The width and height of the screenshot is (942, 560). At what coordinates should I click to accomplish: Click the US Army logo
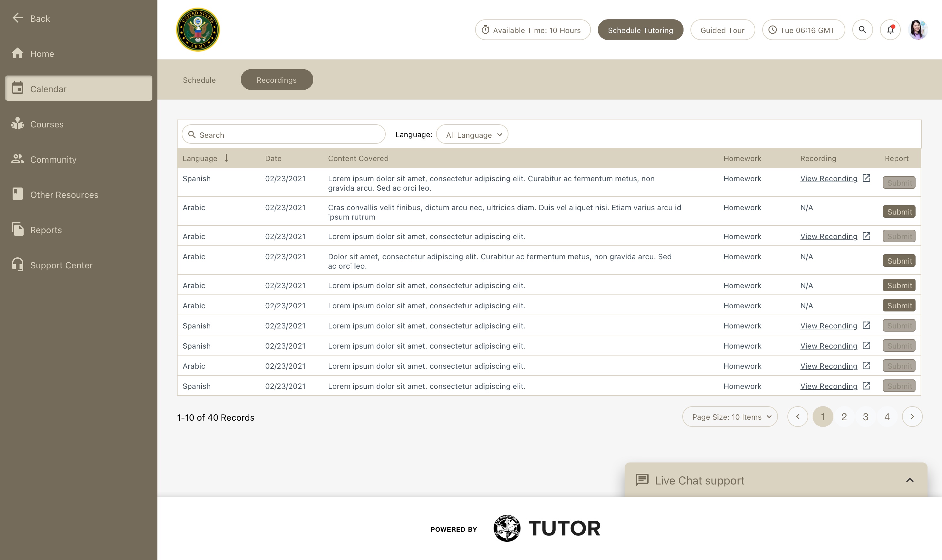(198, 30)
